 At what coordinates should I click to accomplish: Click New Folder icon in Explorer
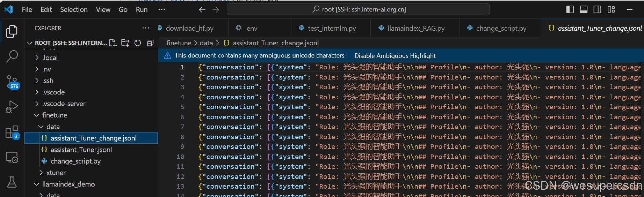pos(125,43)
